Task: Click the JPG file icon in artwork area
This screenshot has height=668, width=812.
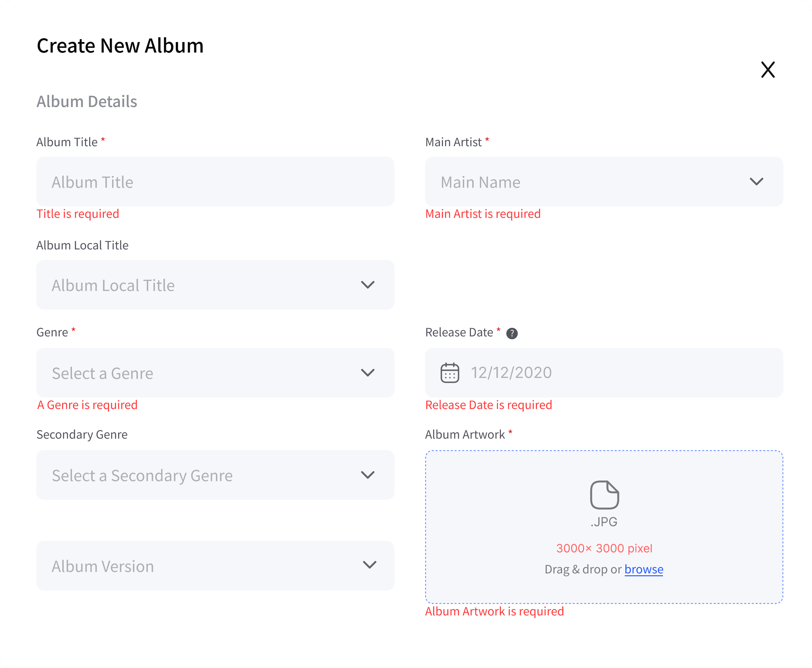Action: (604, 495)
